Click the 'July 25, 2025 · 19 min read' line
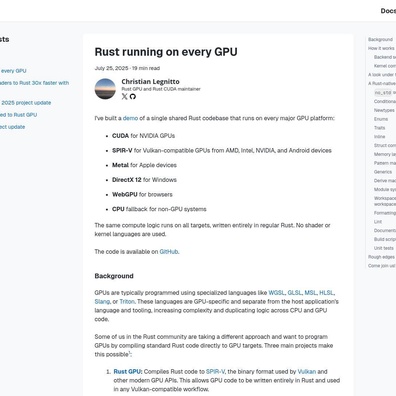396x396 pixels. tap(127, 68)
